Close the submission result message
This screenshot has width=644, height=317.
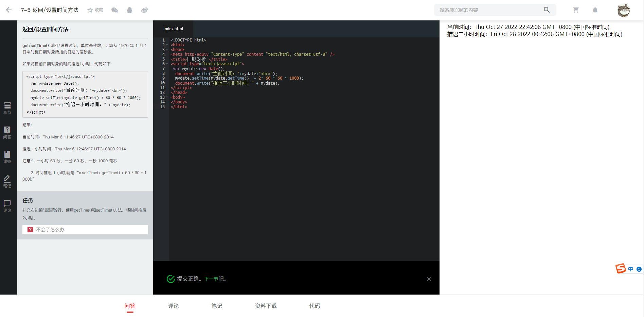pos(429,279)
